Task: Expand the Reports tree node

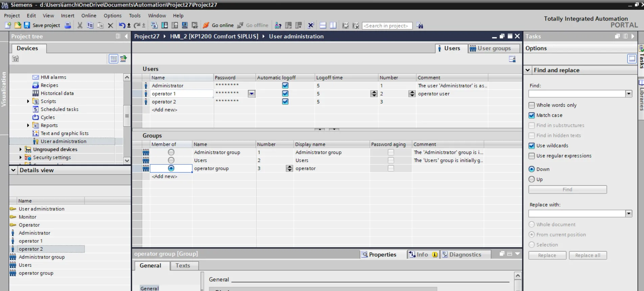Action: (28, 125)
